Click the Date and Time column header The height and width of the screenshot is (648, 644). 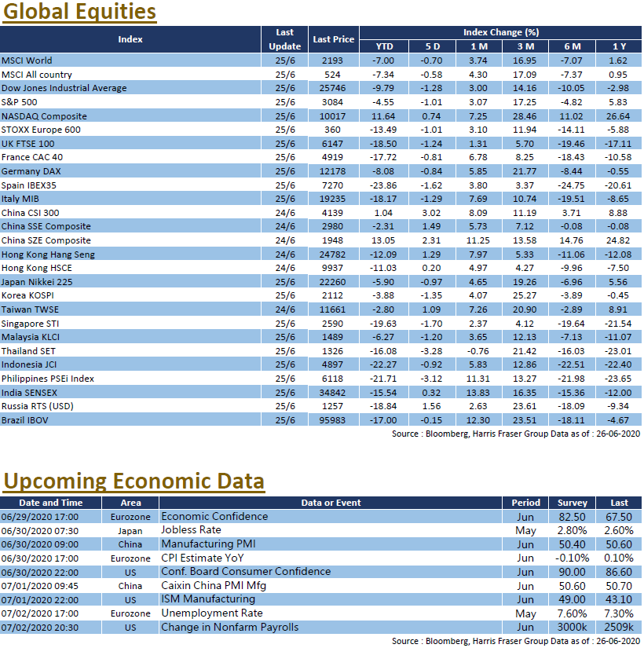[x=50, y=503]
